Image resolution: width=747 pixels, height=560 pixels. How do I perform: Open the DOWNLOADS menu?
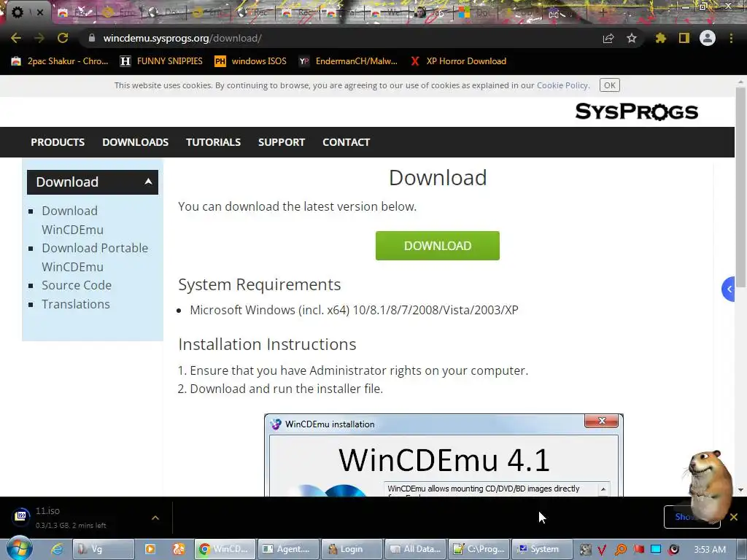point(135,142)
